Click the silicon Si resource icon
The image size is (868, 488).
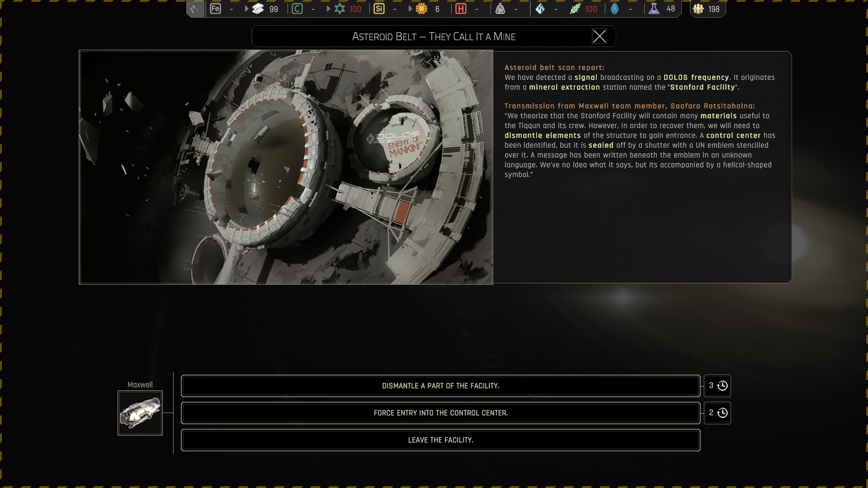(x=379, y=9)
